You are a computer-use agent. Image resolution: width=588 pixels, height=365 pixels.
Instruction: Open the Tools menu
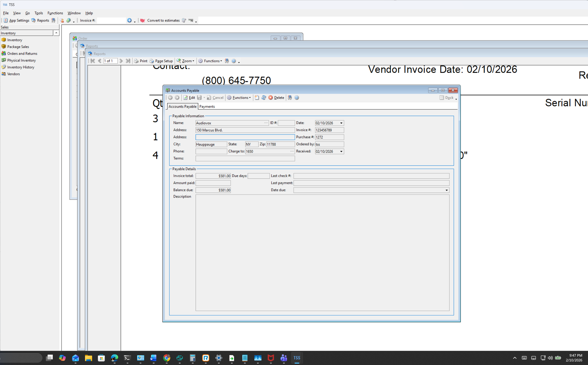(38, 13)
